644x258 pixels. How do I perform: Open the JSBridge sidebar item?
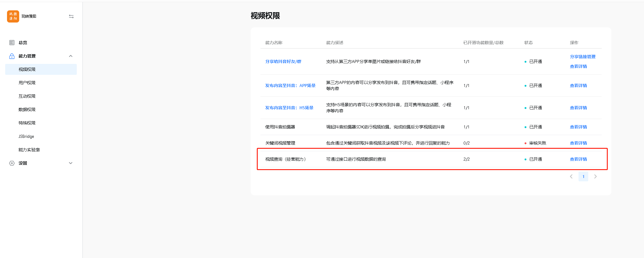[x=26, y=136]
